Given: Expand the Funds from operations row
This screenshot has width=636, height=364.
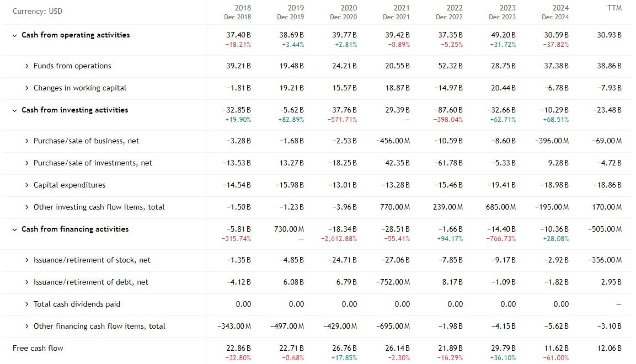Looking at the screenshot, I should [27, 66].
